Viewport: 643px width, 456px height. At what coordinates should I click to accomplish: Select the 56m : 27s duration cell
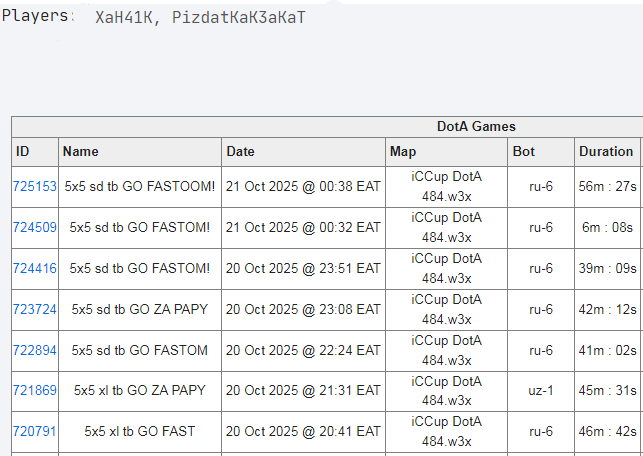[x=606, y=186]
